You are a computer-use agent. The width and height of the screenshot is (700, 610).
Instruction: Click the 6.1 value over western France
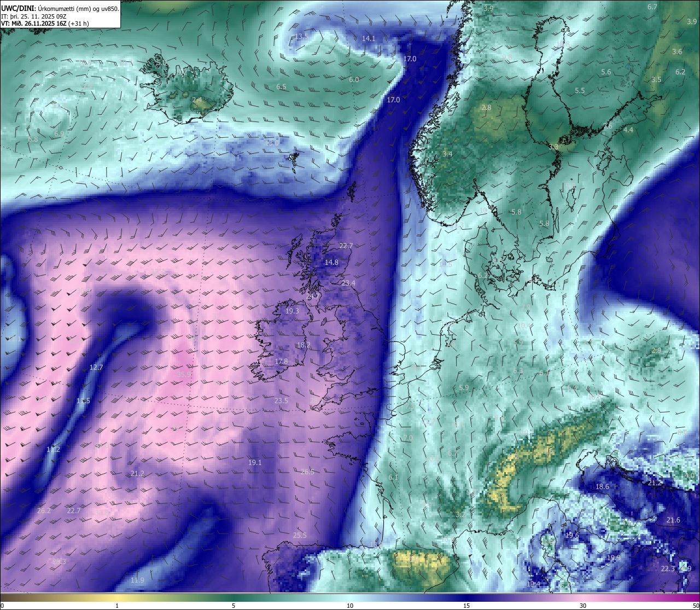(x=393, y=478)
